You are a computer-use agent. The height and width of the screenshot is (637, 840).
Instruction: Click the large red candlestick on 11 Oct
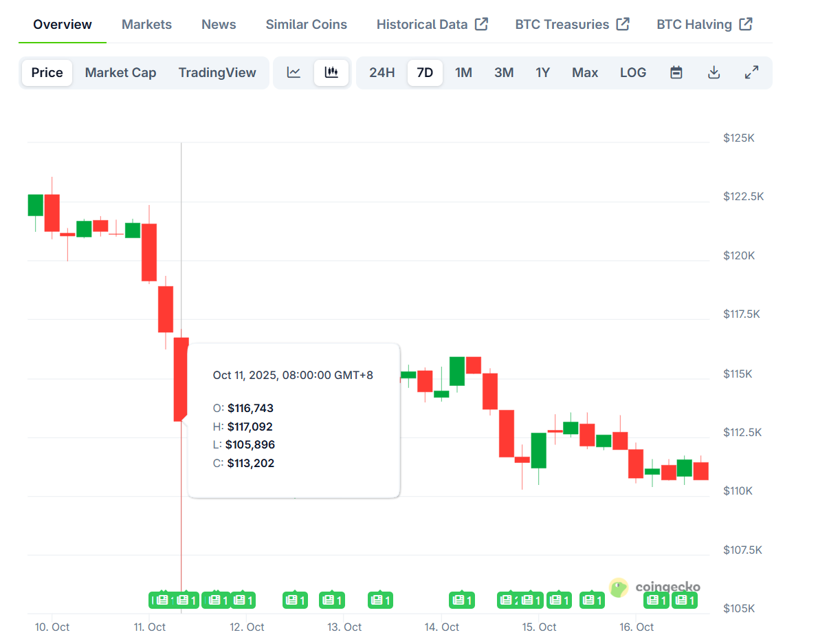pos(181,378)
